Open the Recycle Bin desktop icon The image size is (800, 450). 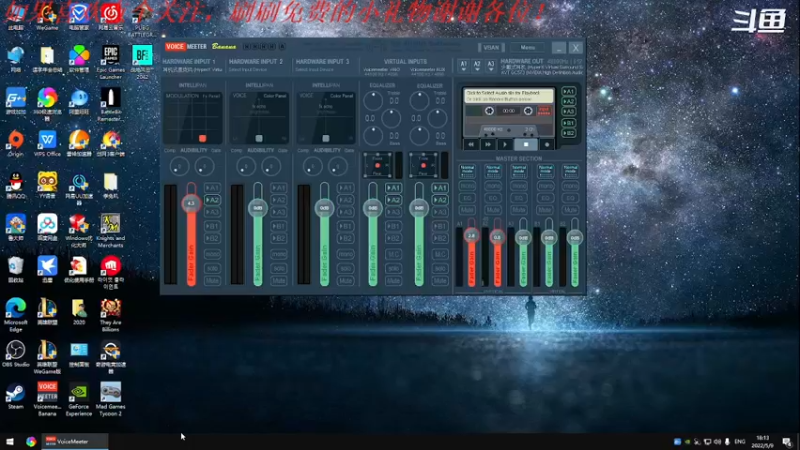click(16, 269)
